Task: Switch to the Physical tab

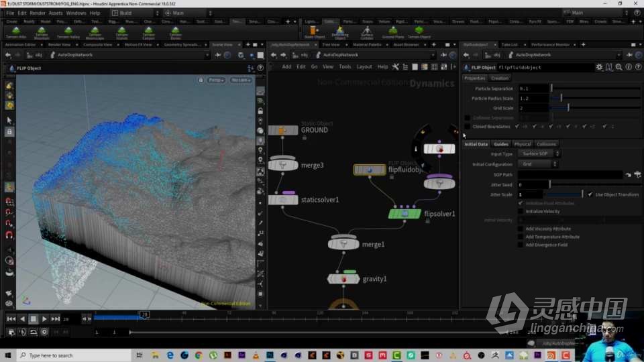Action: (523, 144)
